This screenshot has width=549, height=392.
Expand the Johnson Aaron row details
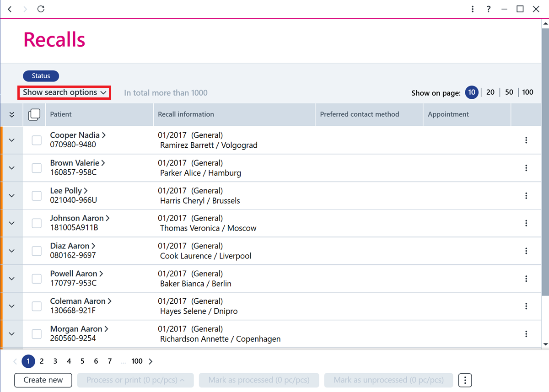[12, 223]
